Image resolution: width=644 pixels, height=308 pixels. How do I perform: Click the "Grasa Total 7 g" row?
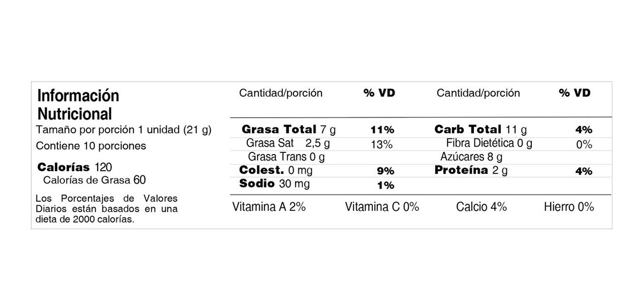(x=289, y=129)
